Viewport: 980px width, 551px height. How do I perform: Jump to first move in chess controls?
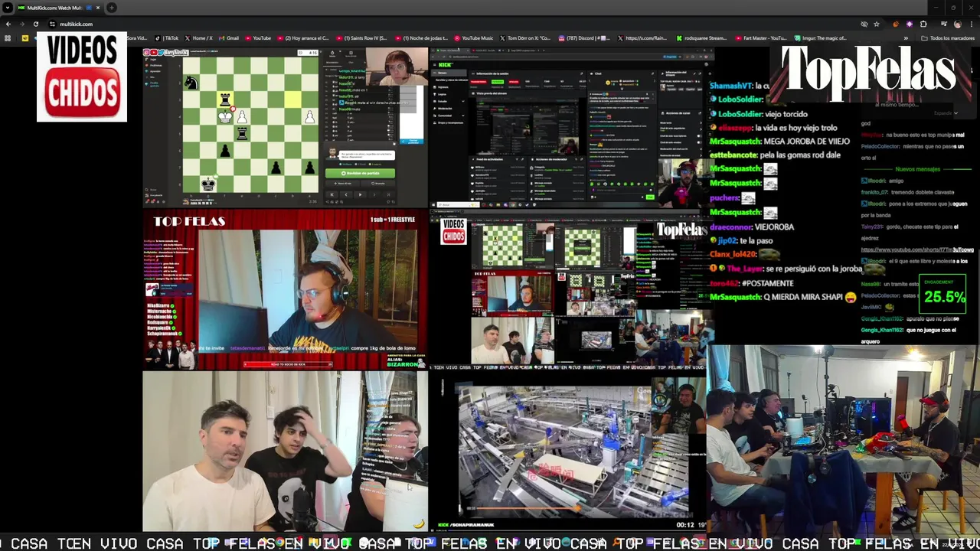pyautogui.click(x=332, y=194)
